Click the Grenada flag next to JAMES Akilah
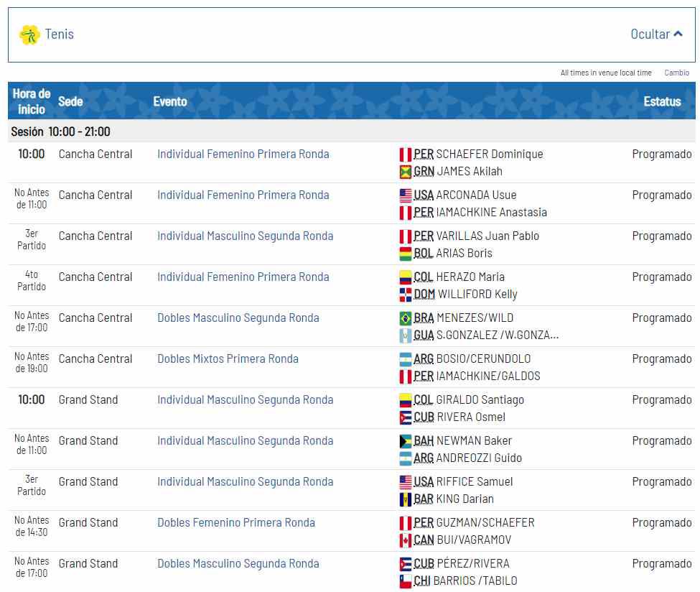700x592 pixels. point(406,172)
